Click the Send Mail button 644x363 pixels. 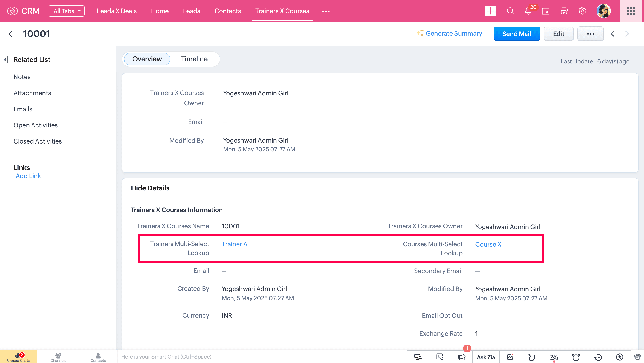pyautogui.click(x=517, y=34)
